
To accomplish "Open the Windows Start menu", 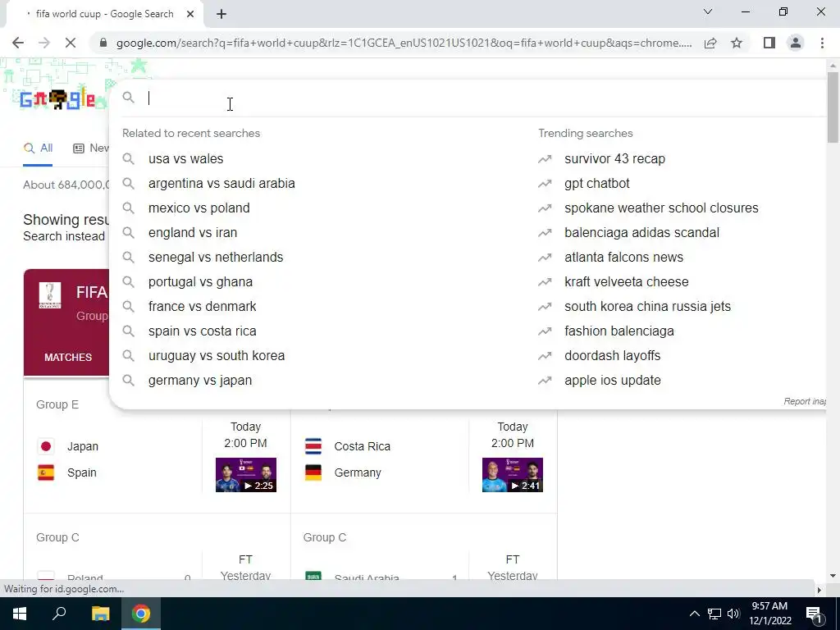I will (x=20, y=614).
